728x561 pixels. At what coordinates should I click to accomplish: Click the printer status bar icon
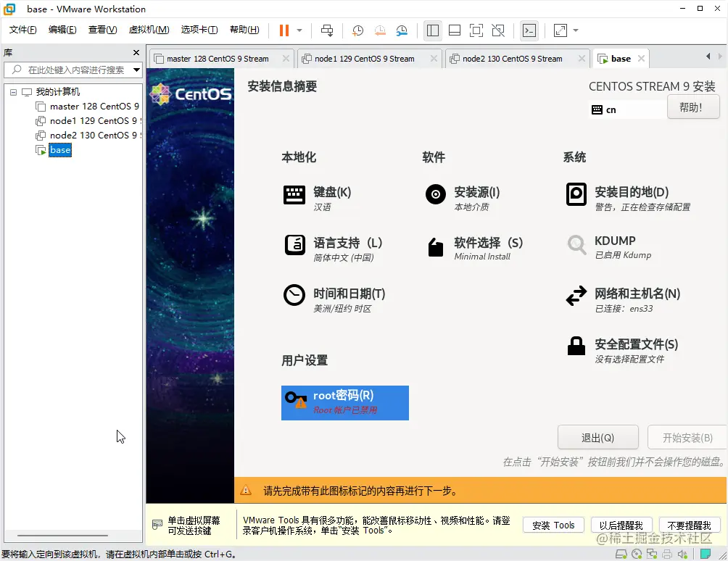[667, 554]
